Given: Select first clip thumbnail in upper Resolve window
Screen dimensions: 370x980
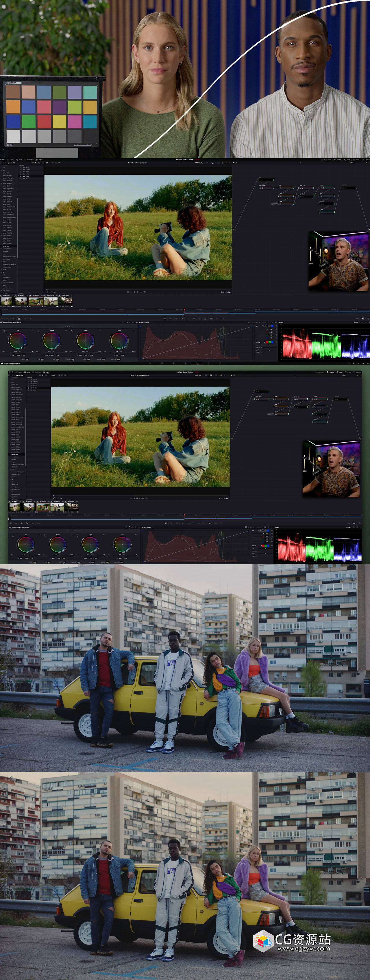Looking at the screenshot, I should pyautogui.click(x=6, y=301).
